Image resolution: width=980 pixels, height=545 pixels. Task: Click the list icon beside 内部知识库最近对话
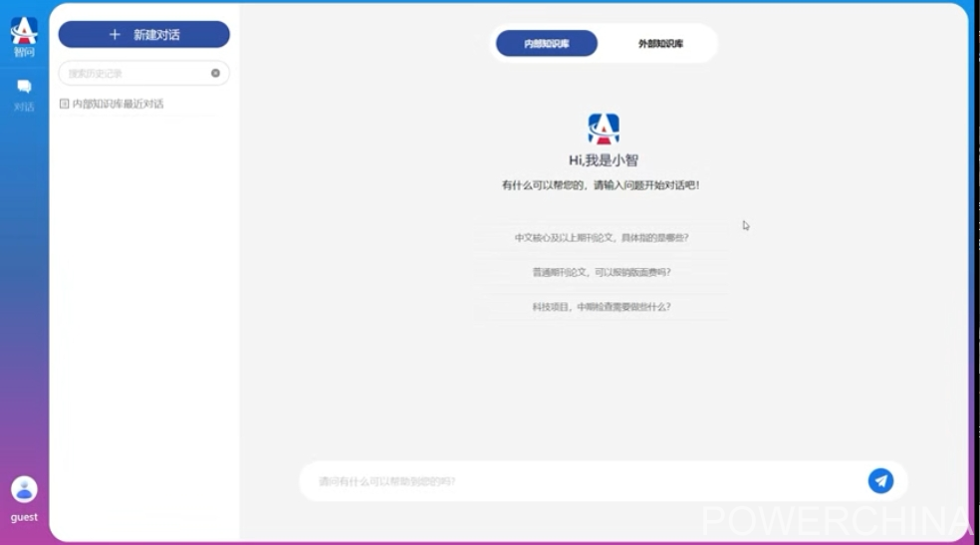pyautogui.click(x=65, y=104)
